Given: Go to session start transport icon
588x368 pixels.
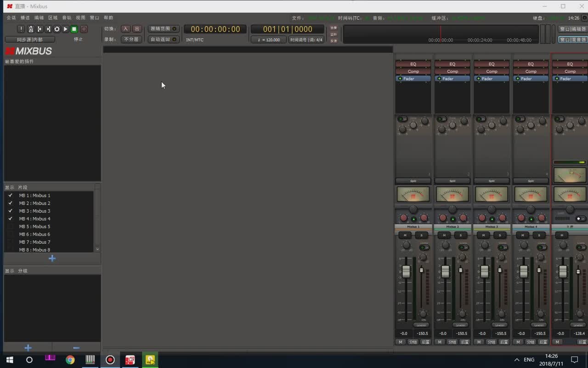Looking at the screenshot, I should 40,29.
